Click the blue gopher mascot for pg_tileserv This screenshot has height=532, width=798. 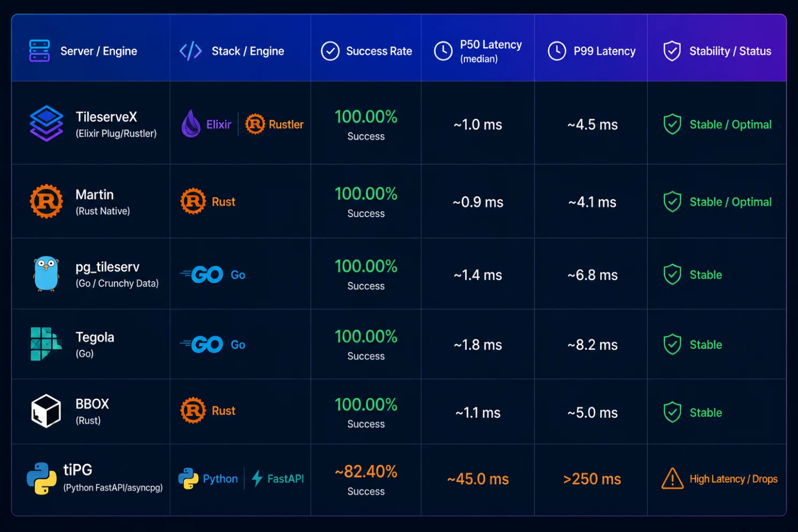(47, 274)
